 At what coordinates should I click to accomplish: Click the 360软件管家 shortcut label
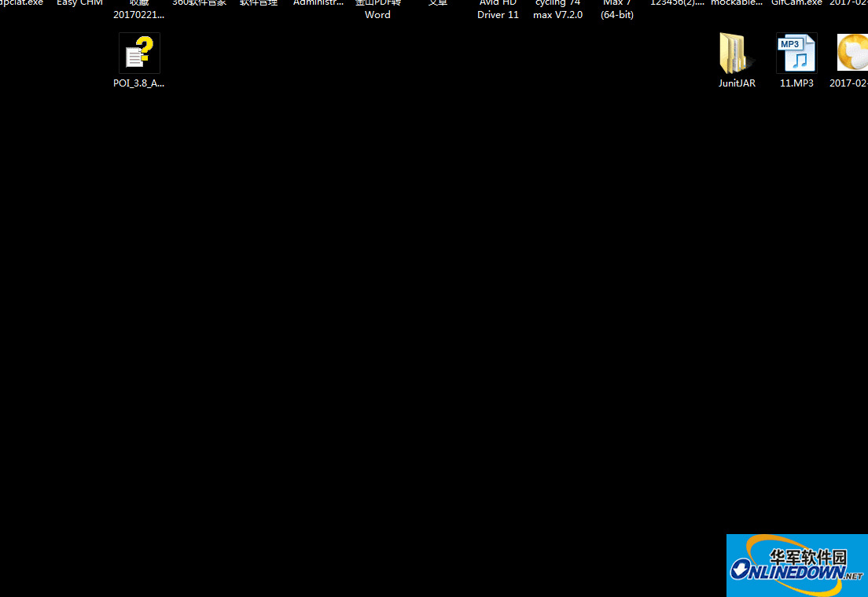coord(199,3)
